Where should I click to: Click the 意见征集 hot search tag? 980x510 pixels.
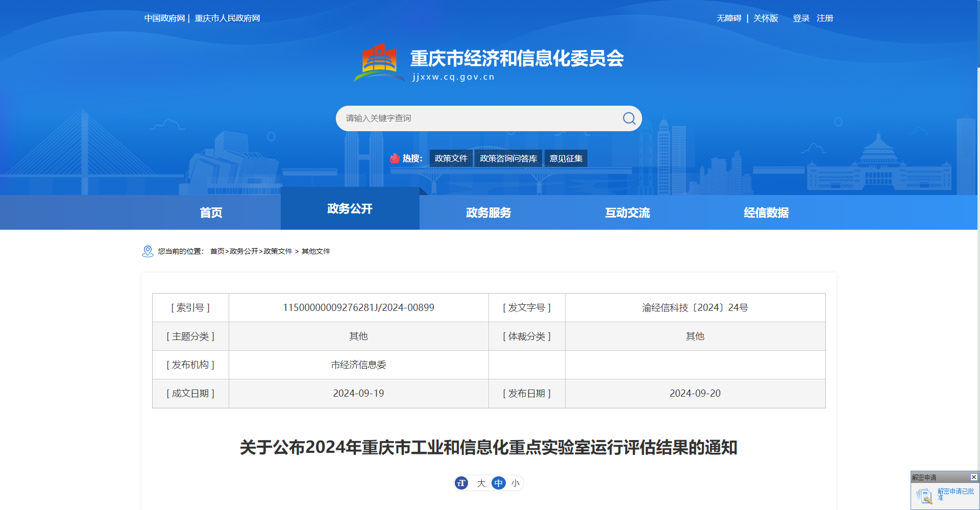(x=566, y=158)
